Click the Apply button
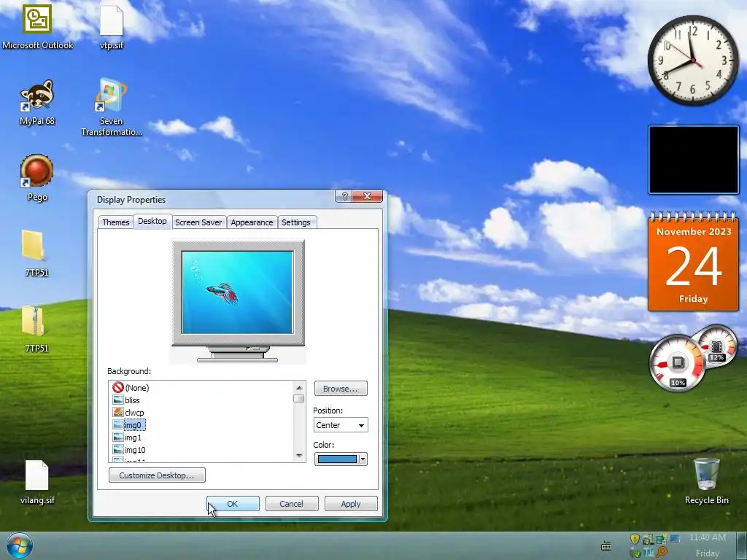Image resolution: width=747 pixels, height=560 pixels. pyautogui.click(x=351, y=504)
